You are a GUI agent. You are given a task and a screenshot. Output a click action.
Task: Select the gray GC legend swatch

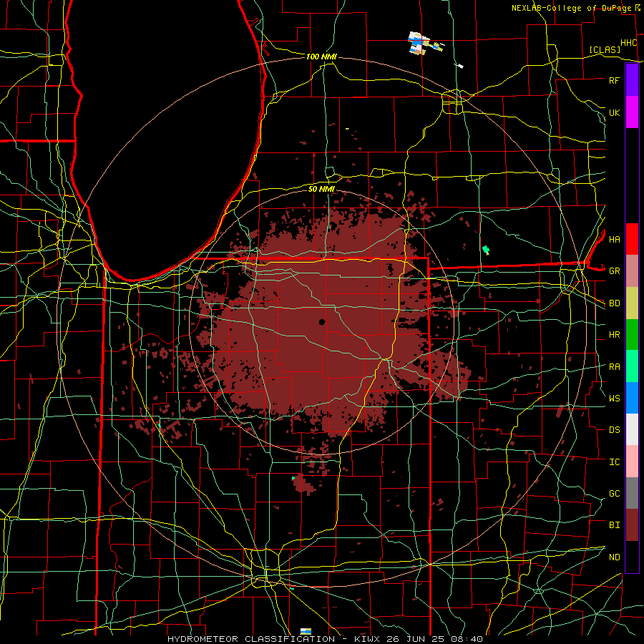coord(632,493)
